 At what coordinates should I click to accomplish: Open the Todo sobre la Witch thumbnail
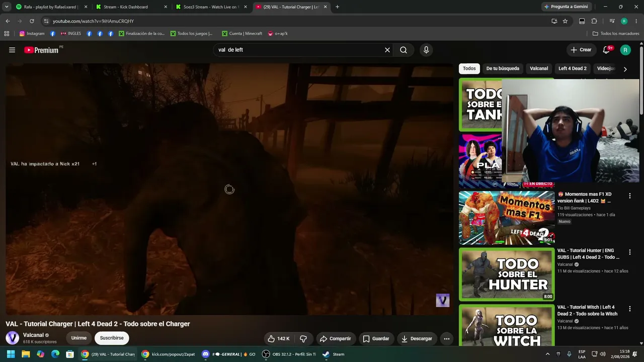pos(507,325)
